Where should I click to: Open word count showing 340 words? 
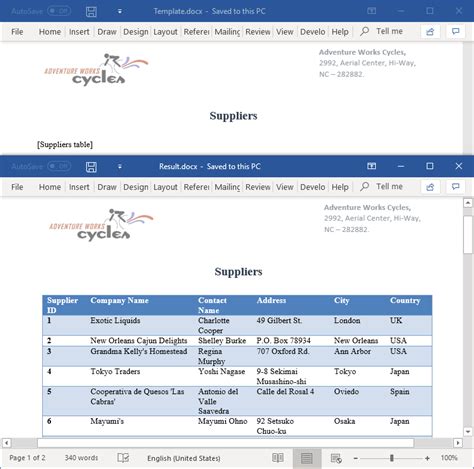pos(81,458)
